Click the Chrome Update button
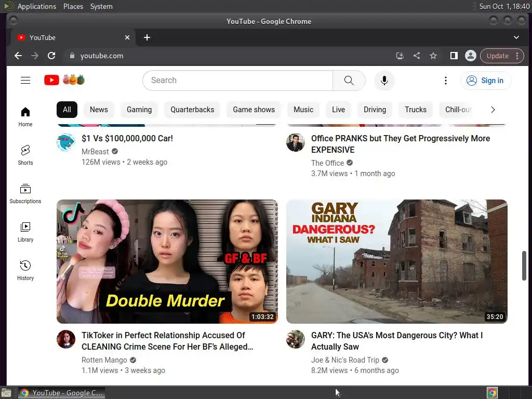This screenshot has width=532, height=399. [x=498, y=56]
